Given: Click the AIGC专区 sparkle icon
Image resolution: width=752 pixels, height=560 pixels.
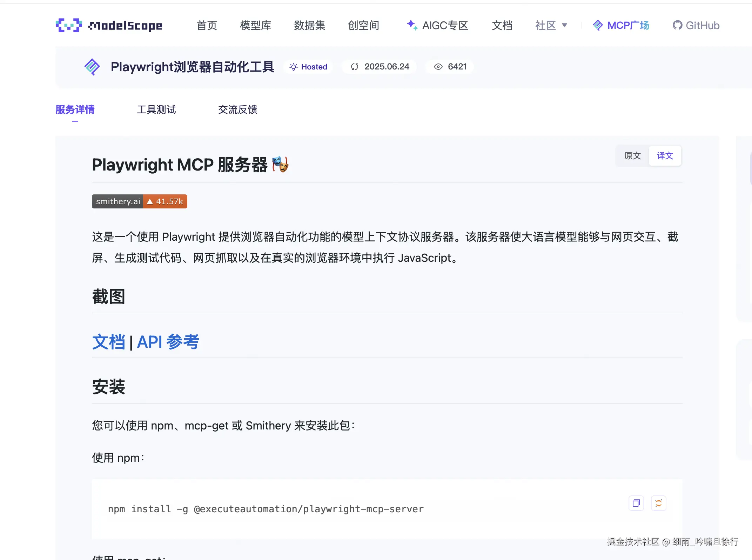Looking at the screenshot, I should pyautogui.click(x=412, y=25).
